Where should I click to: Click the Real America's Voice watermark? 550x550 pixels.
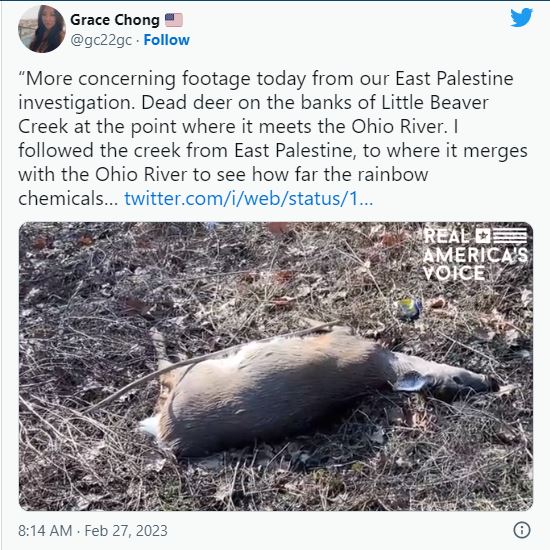[x=475, y=254]
